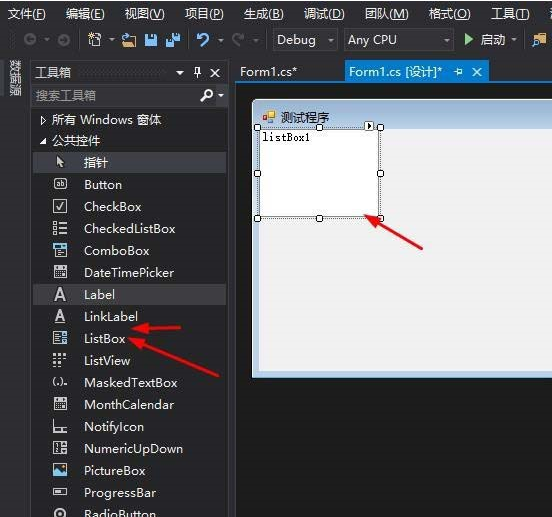Open the 项目(P) menu

click(204, 14)
